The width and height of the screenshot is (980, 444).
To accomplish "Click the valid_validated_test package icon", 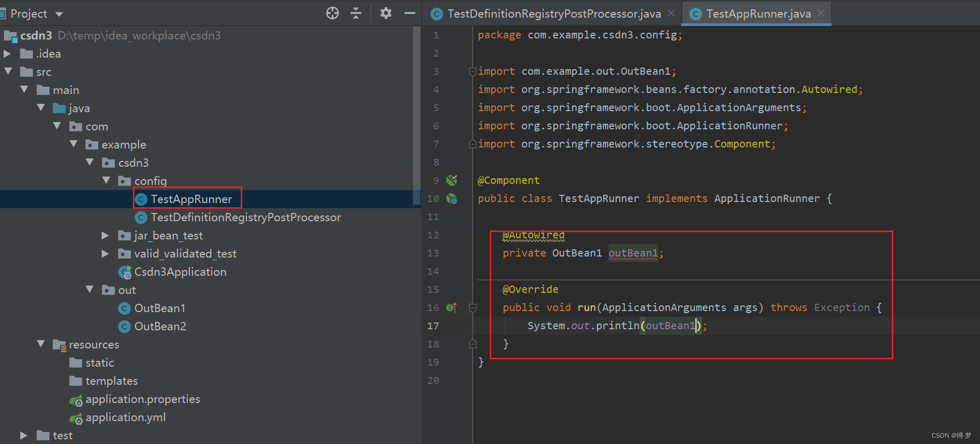I will tap(125, 253).
